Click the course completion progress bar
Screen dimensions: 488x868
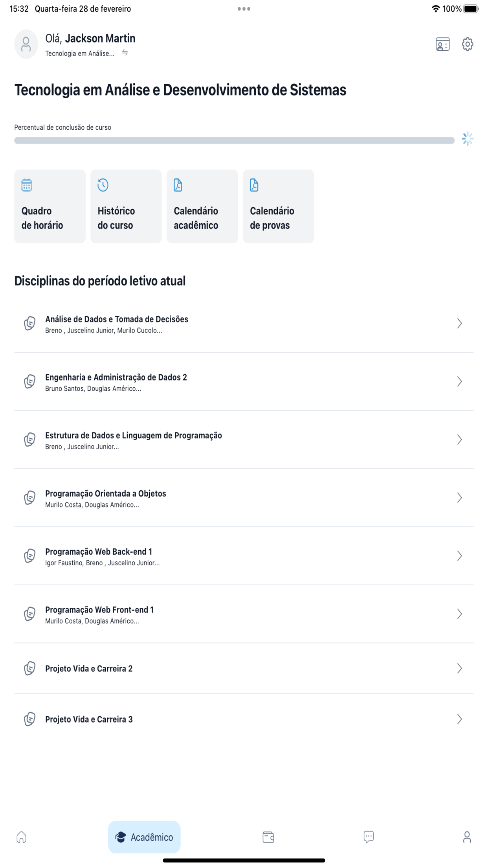(x=235, y=140)
